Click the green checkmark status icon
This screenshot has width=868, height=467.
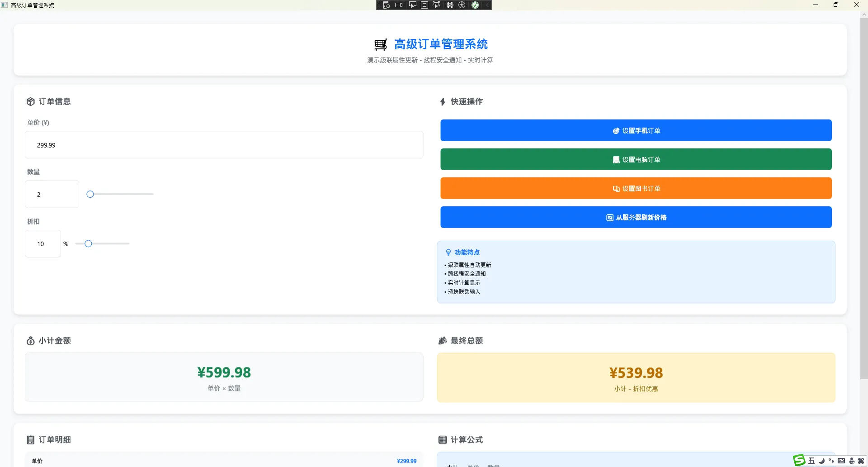[x=475, y=5]
